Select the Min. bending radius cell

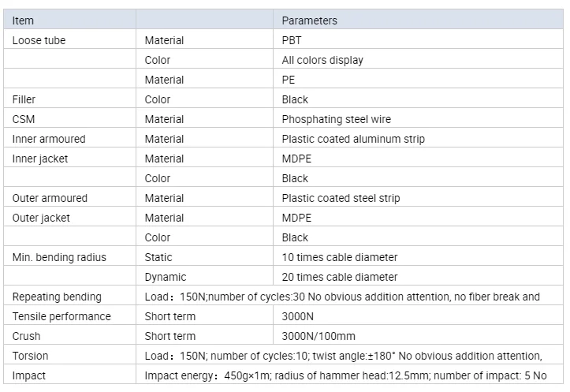59,257
